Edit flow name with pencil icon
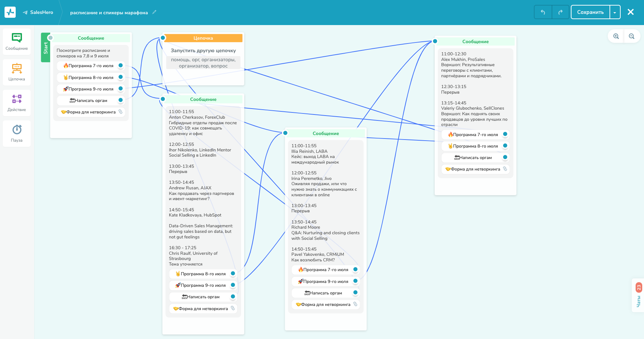The image size is (644, 339). tap(154, 12)
